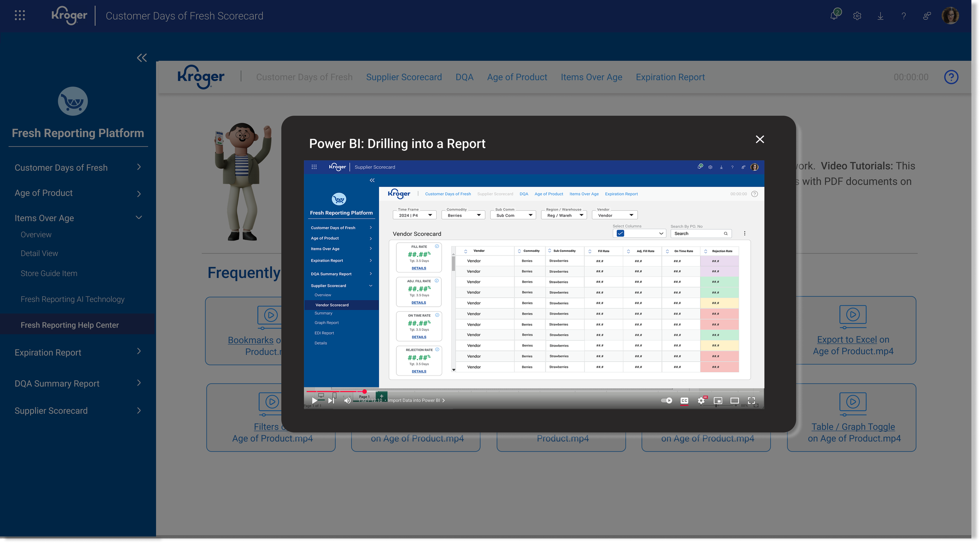The image size is (980, 543).
Task: Collapse the Items Over Age section
Action: click(139, 218)
